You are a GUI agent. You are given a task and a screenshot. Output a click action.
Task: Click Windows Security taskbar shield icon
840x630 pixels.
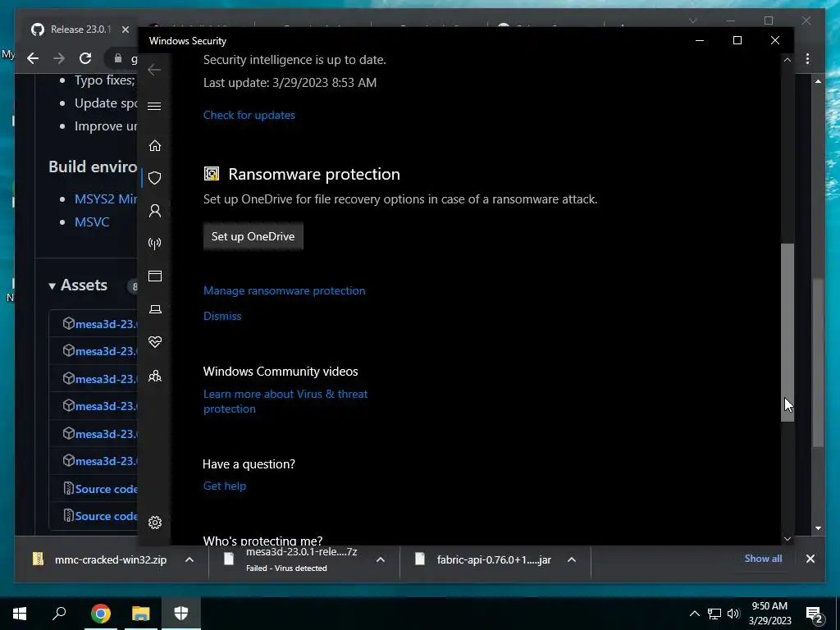[181, 614]
